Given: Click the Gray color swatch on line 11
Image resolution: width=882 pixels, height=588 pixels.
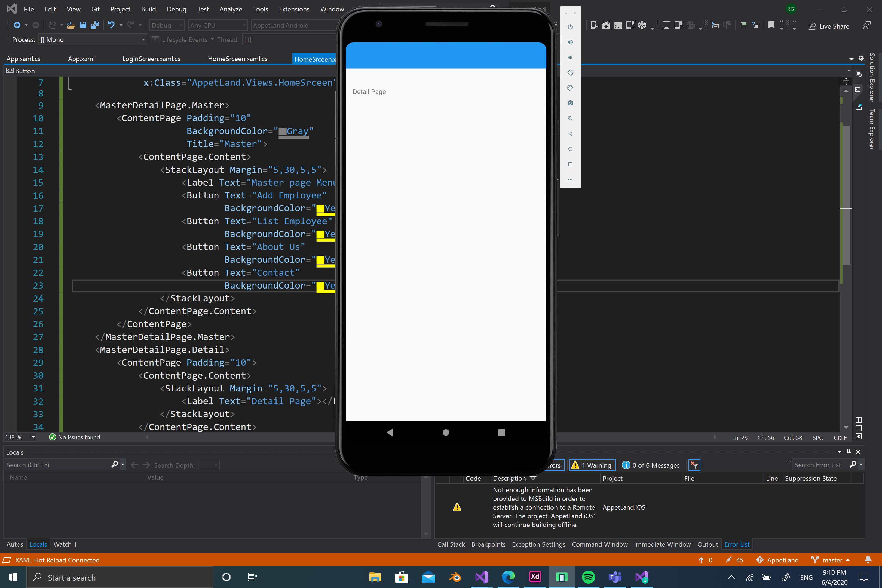Looking at the screenshot, I should (282, 131).
